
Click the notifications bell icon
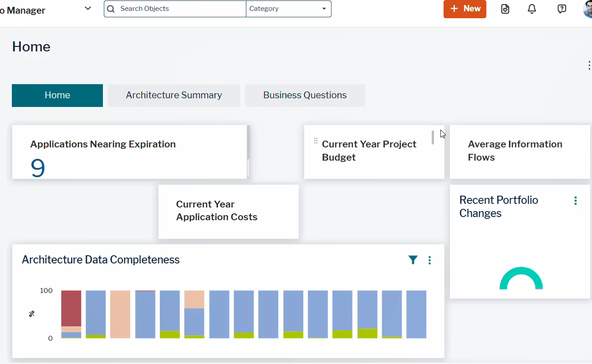click(x=531, y=9)
